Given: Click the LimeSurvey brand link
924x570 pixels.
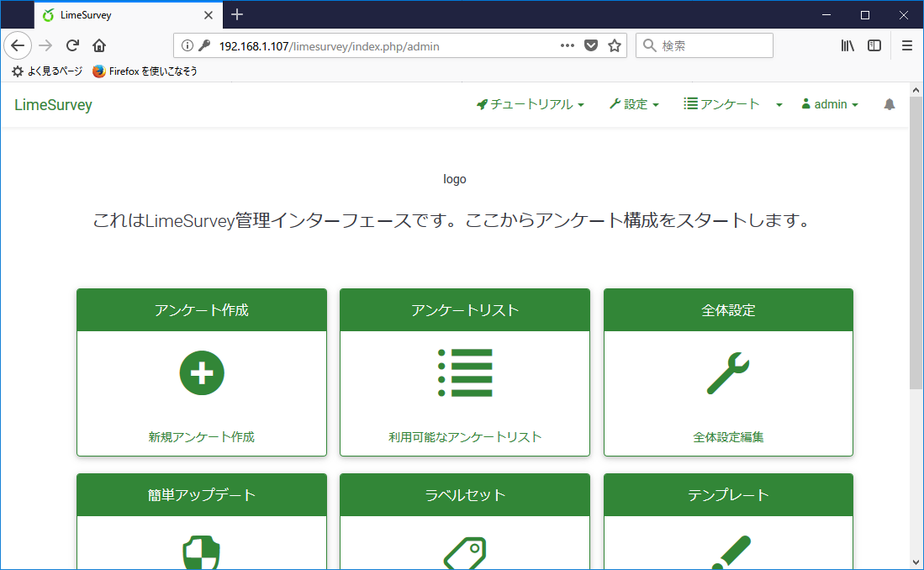Looking at the screenshot, I should pos(53,105).
